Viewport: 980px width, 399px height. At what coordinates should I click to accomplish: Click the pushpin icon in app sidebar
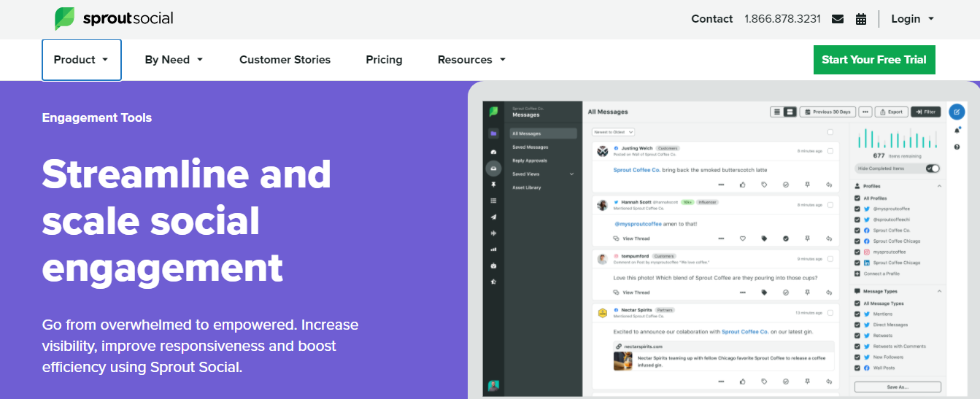click(x=494, y=185)
